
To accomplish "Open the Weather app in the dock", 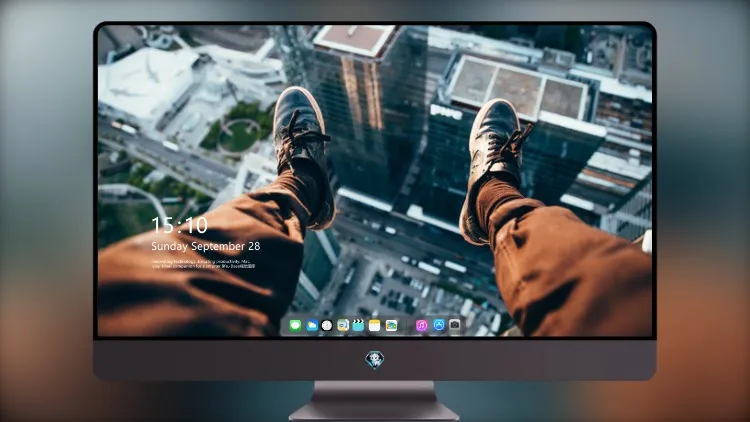I will pyautogui.click(x=312, y=326).
